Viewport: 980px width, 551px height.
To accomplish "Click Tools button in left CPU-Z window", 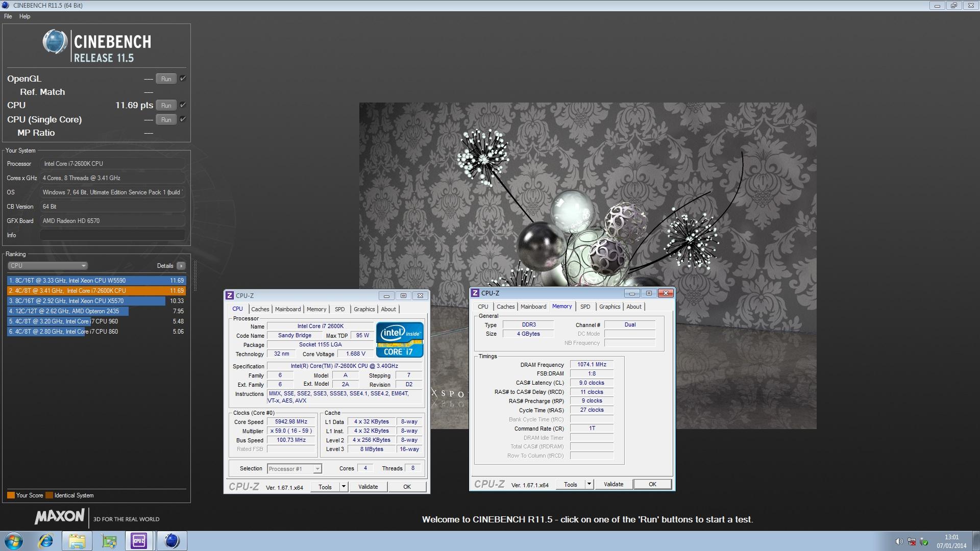I will [325, 487].
